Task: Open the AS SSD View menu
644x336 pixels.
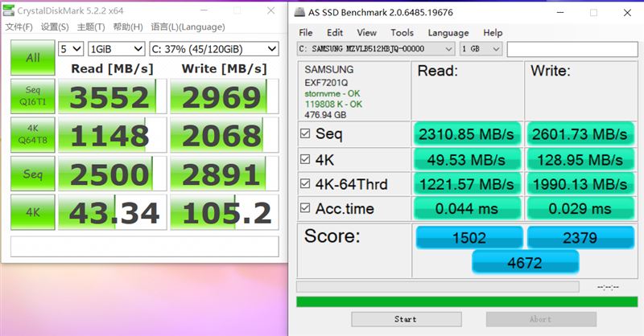Action: 366,32
